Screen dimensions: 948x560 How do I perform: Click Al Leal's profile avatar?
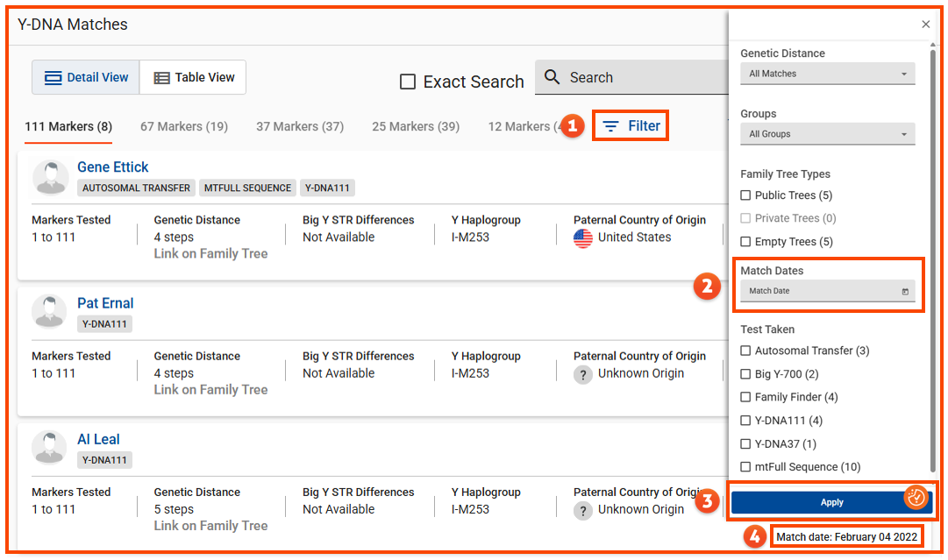pyautogui.click(x=50, y=449)
